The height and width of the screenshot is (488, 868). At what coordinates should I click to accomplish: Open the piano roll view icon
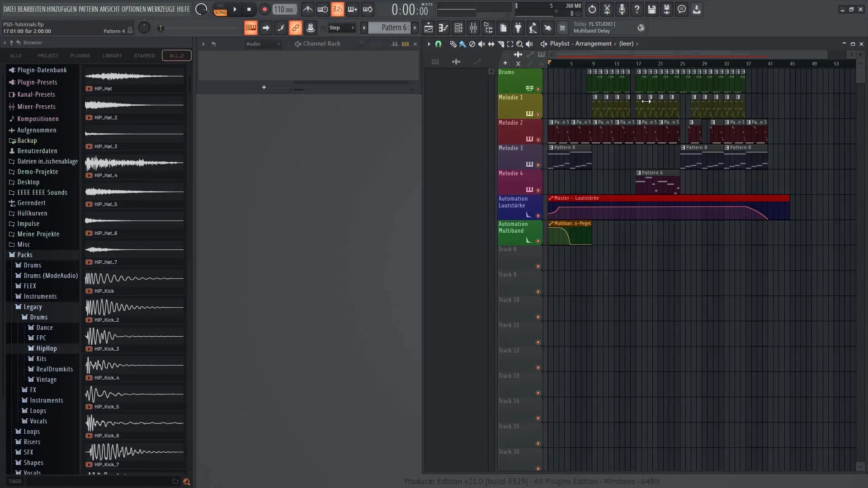click(443, 28)
